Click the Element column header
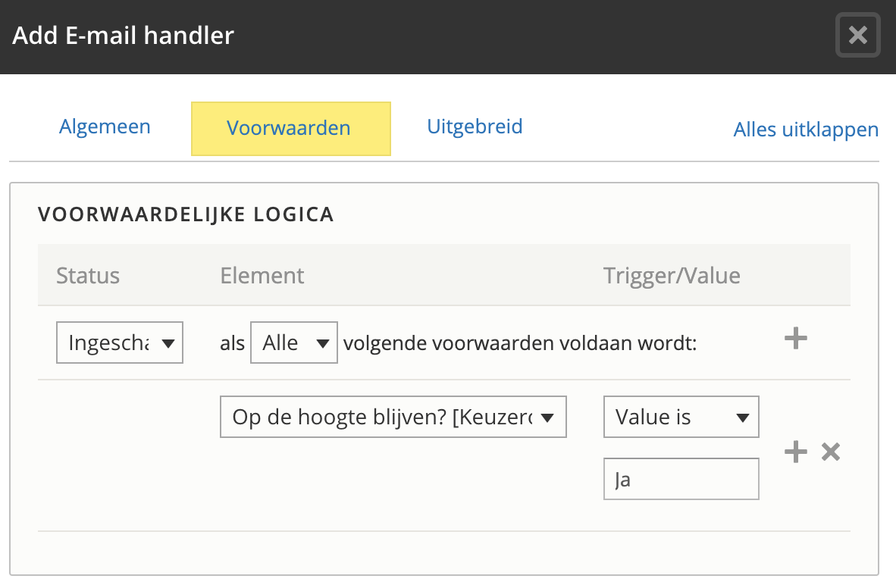 (x=262, y=275)
